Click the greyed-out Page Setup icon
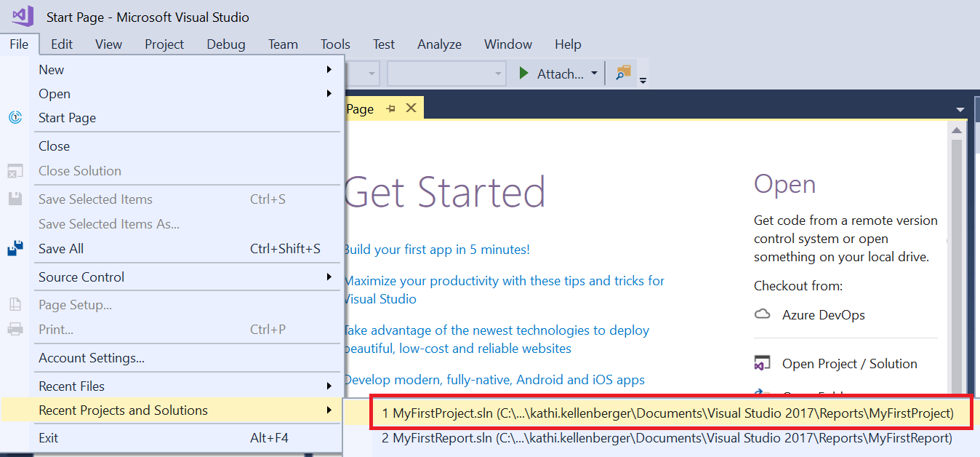The width and height of the screenshot is (980, 457). coord(15,305)
